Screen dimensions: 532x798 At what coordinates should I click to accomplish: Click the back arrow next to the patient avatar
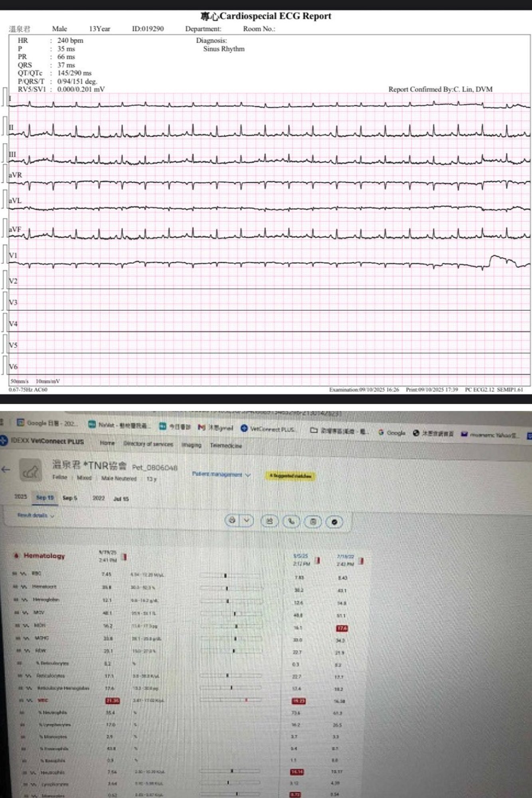[6, 470]
